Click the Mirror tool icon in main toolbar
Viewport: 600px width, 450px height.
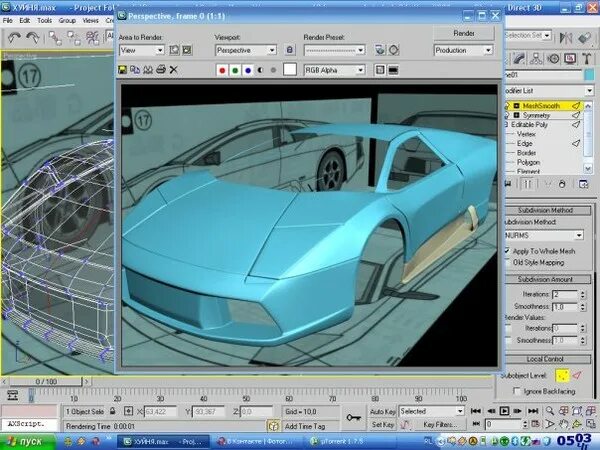(x=566, y=38)
